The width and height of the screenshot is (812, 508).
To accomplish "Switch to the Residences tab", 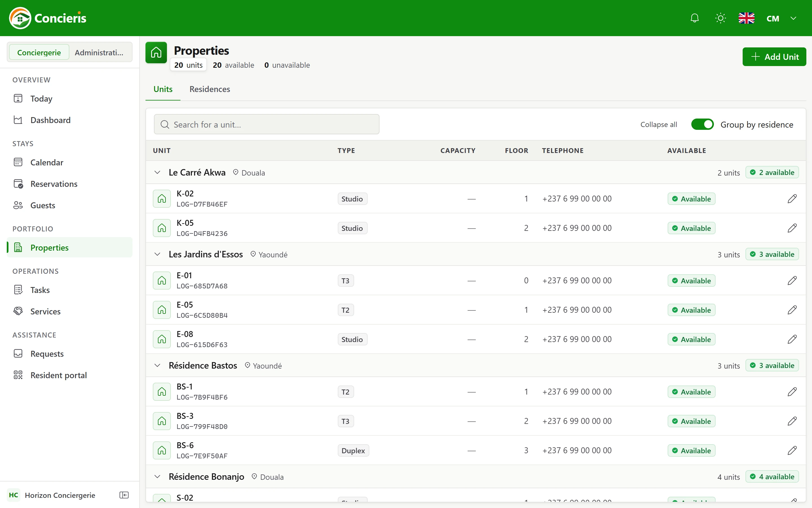I will [x=210, y=89].
